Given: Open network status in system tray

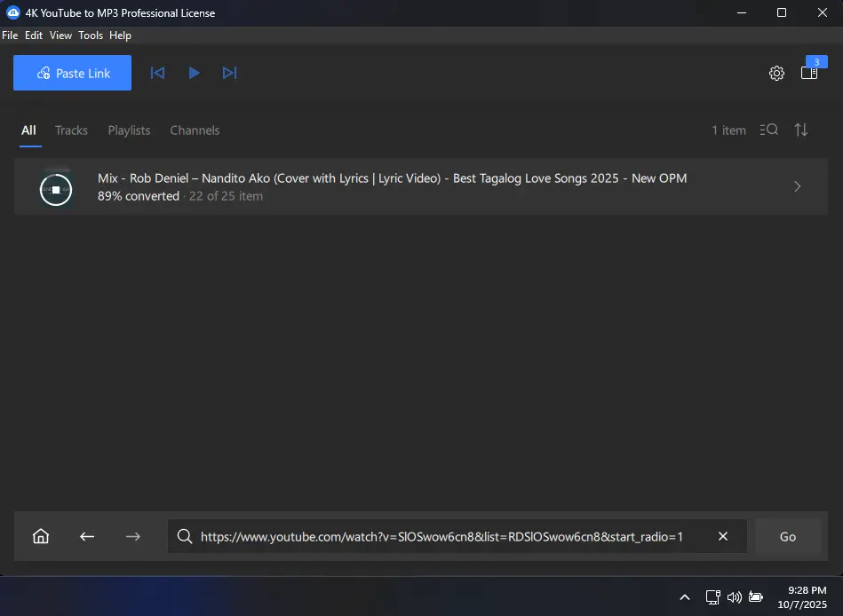Looking at the screenshot, I should [x=713, y=597].
